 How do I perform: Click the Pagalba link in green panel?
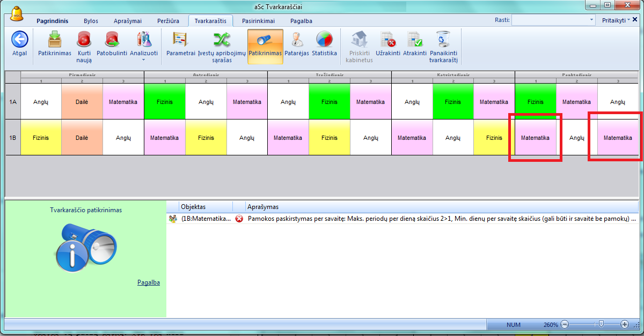tap(149, 282)
